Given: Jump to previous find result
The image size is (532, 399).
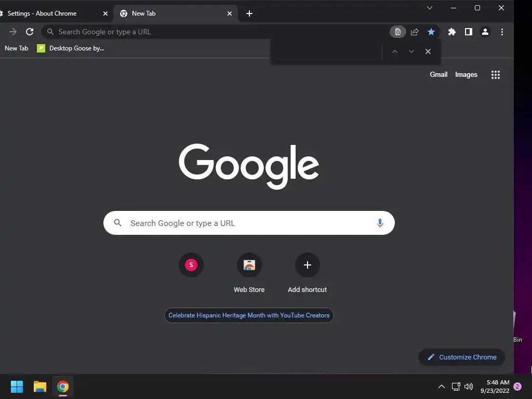Looking at the screenshot, I should tap(395, 51).
